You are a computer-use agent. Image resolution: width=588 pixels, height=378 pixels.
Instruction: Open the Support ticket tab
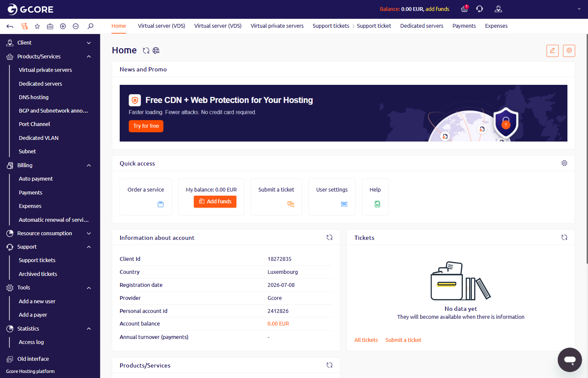coord(374,26)
